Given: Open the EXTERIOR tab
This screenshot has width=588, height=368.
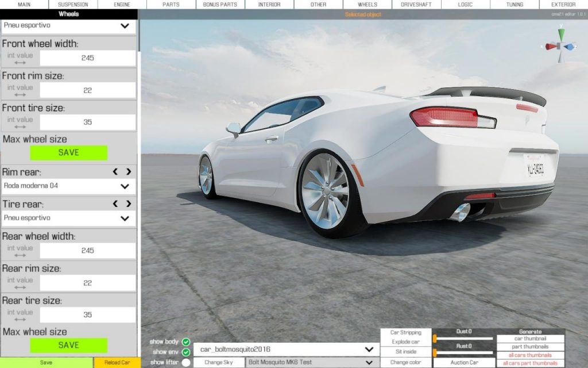Looking at the screenshot, I should point(563,4).
